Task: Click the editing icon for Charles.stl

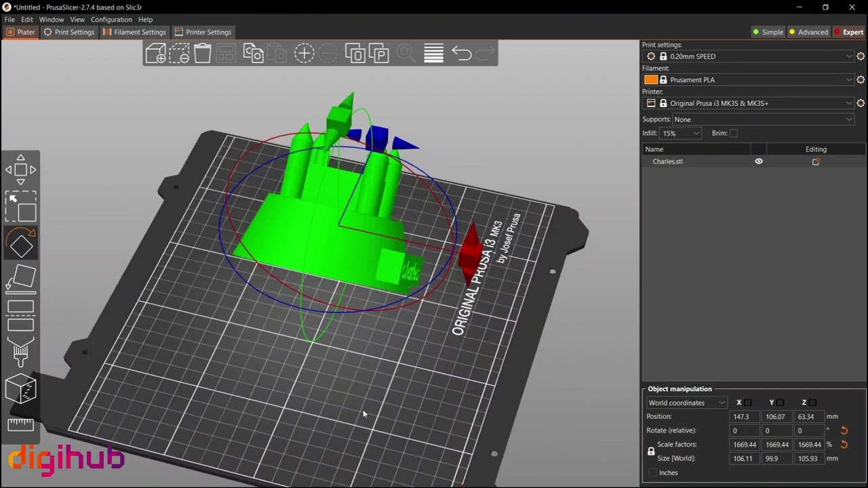Action: point(816,161)
